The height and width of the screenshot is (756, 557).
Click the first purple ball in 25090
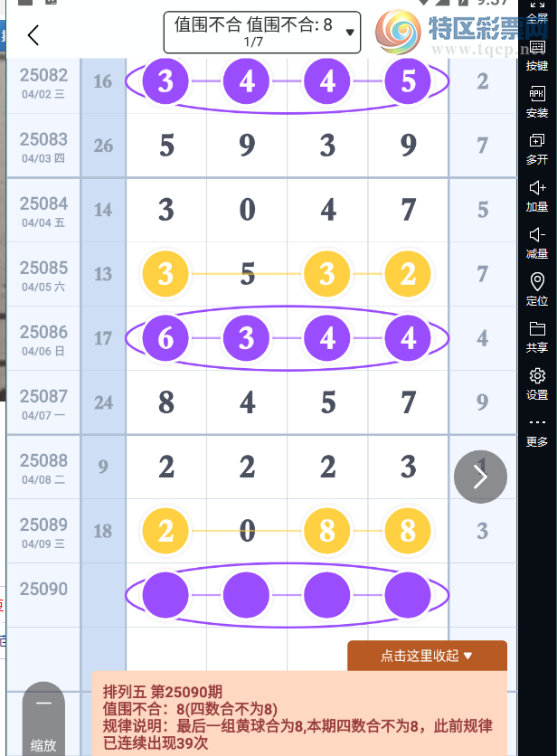(x=165, y=596)
